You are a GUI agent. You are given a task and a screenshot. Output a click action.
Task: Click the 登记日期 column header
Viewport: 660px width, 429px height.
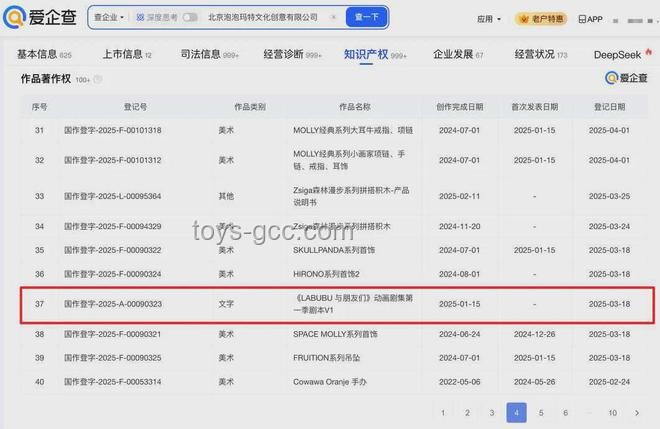[x=609, y=107]
